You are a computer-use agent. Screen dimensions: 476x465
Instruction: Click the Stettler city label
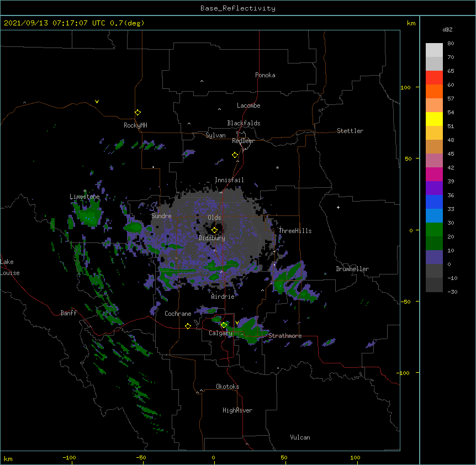pyautogui.click(x=350, y=131)
